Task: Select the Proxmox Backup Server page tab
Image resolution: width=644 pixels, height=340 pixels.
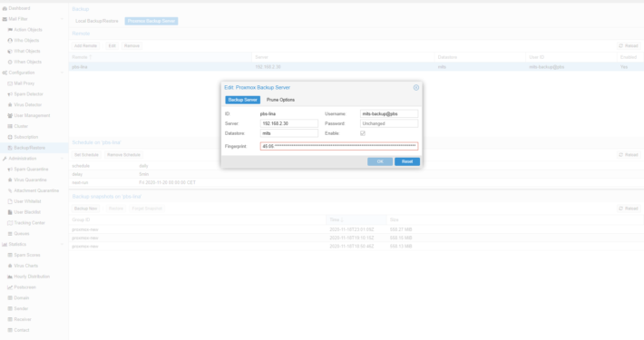Action: [x=151, y=21]
